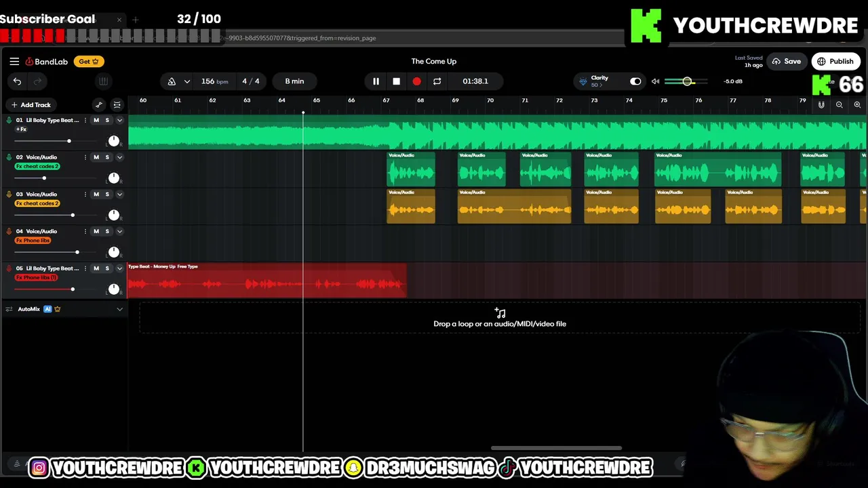Solo track 05 Lil Baby Type Beat
Image resolution: width=868 pixels, height=488 pixels.
pos(107,268)
